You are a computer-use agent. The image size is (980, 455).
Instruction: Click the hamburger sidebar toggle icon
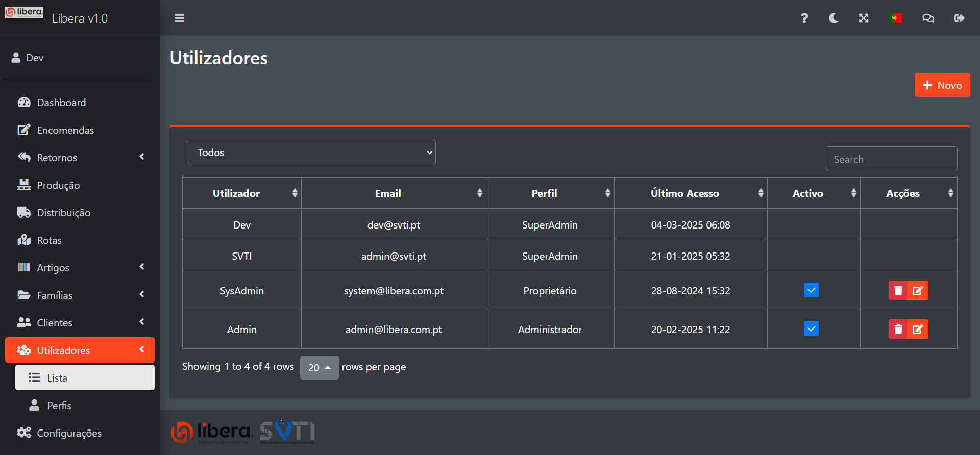pos(179,18)
